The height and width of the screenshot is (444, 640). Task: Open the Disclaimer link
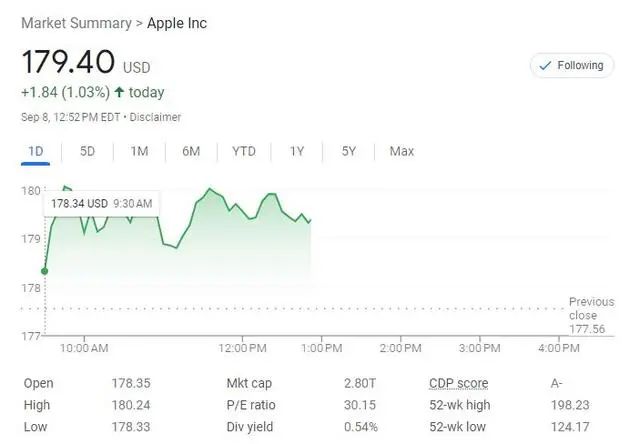click(154, 117)
